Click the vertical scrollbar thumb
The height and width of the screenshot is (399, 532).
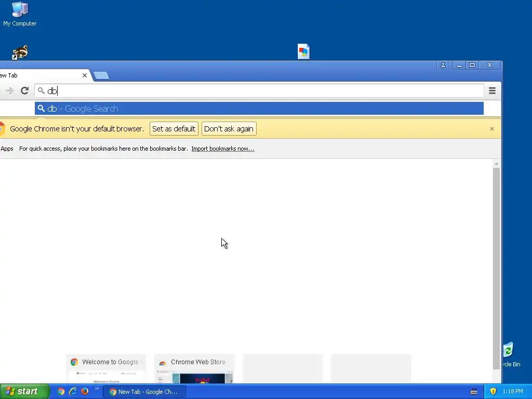click(496, 268)
